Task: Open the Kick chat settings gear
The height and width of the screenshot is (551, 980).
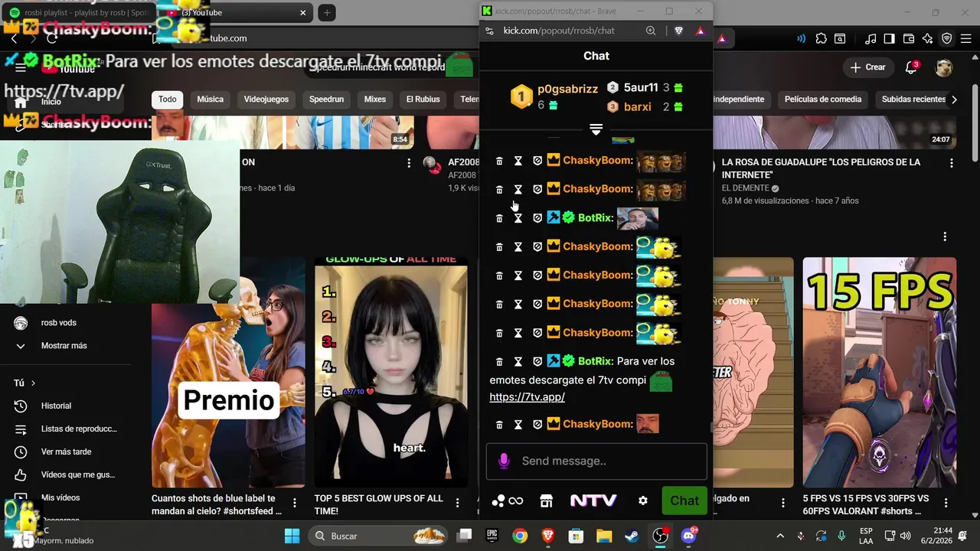Action: coord(643,500)
